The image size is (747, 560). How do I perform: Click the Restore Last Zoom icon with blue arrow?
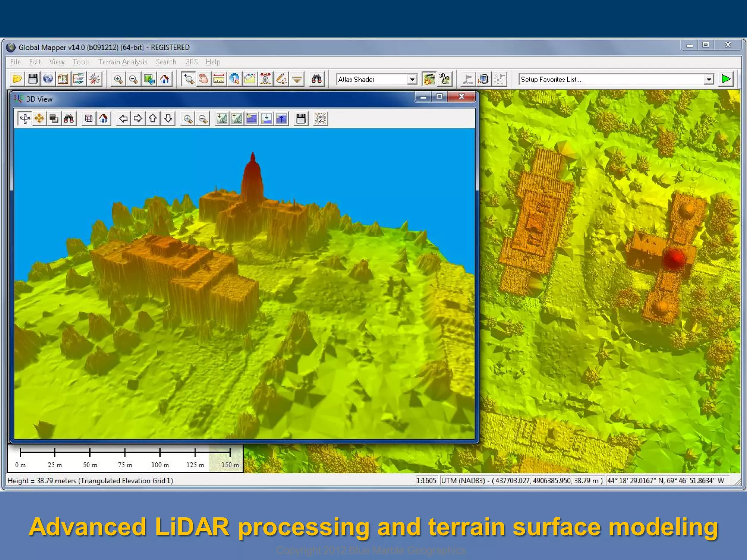[149, 79]
